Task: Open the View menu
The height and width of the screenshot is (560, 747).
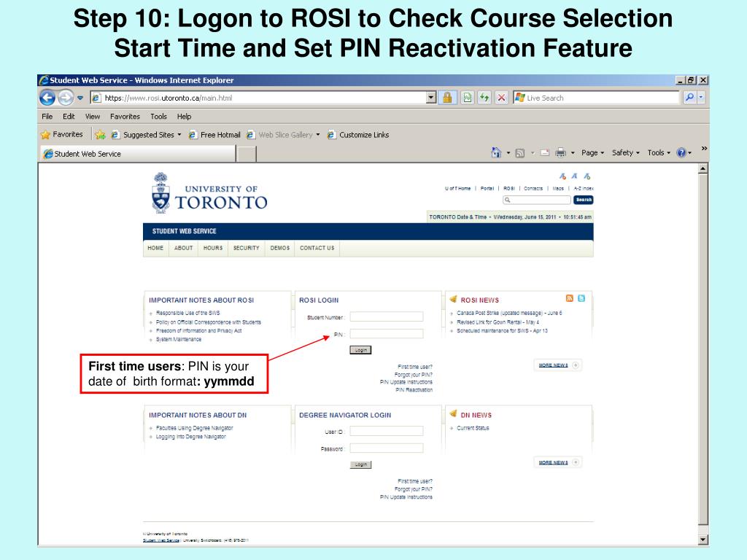Action: [x=93, y=116]
